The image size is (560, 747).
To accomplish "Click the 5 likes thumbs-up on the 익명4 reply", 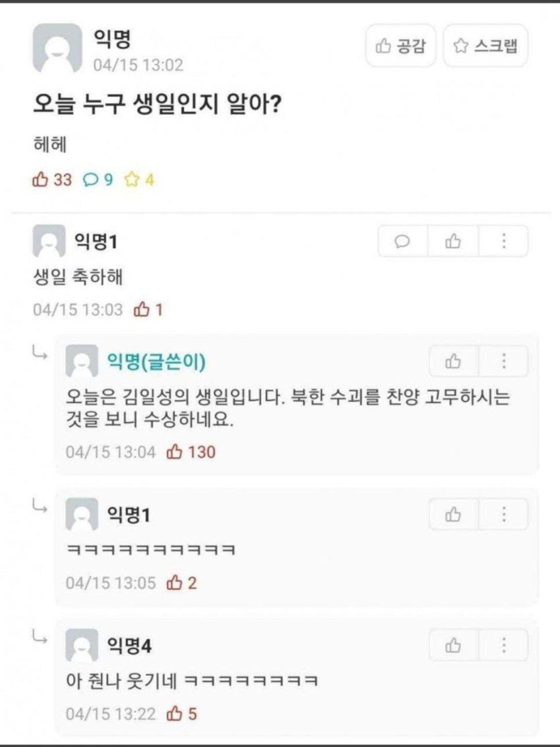I will 182,713.
